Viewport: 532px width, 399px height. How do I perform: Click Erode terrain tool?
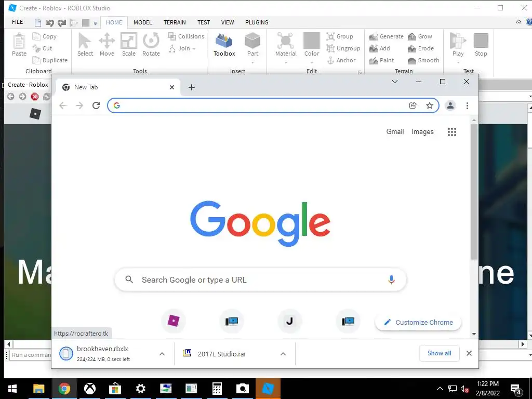coord(421,48)
